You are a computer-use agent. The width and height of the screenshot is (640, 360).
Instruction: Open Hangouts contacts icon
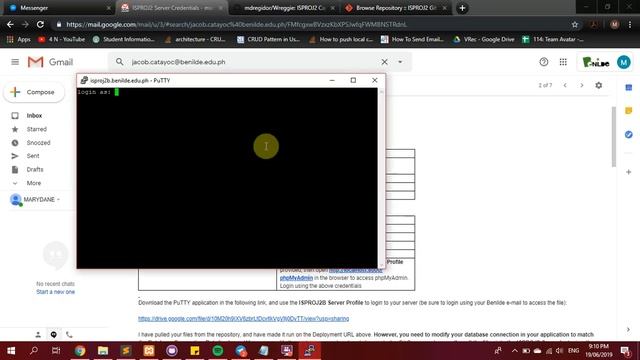(x=38, y=335)
